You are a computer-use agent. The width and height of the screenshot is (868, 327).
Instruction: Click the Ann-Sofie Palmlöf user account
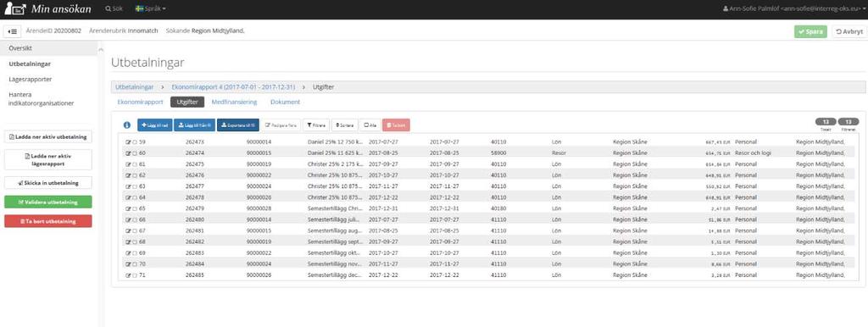tap(793, 9)
